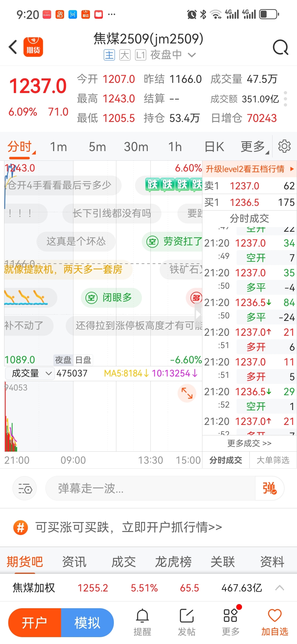Expand the 焦煤加权 bar chevron
The image size is (297, 644).
280,588
